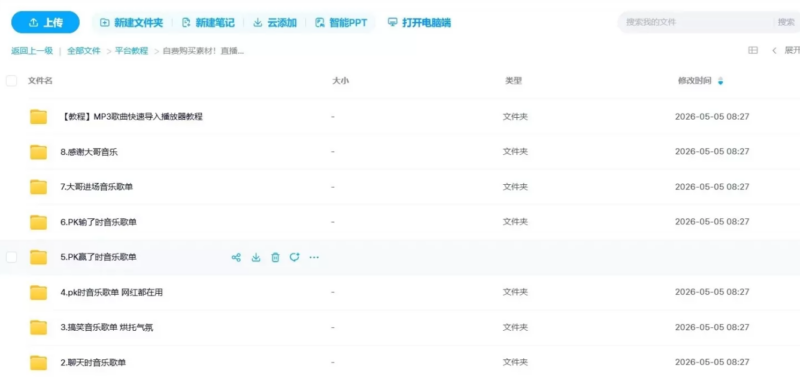Create a new note via 新建笔记

click(208, 22)
